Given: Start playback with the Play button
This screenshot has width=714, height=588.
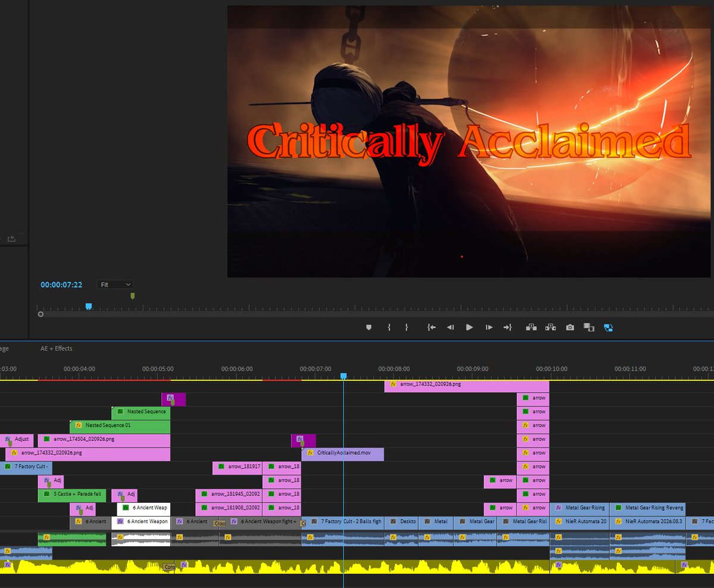Looking at the screenshot, I should [x=469, y=327].
